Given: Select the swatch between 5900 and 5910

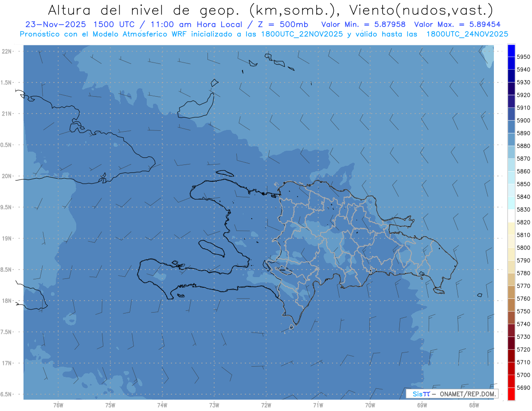Looking at the screenshot, I should [511, 114].
